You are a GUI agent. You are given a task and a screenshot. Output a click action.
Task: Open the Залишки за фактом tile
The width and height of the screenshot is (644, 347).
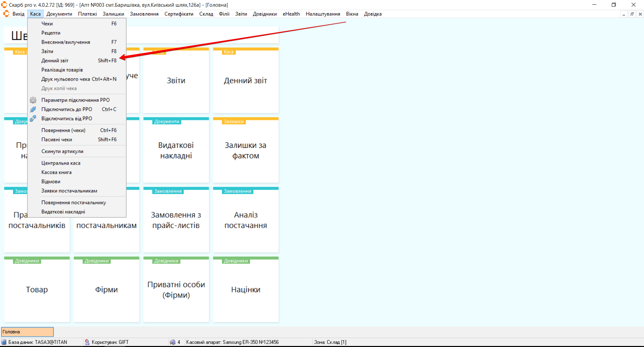point(245,150)
